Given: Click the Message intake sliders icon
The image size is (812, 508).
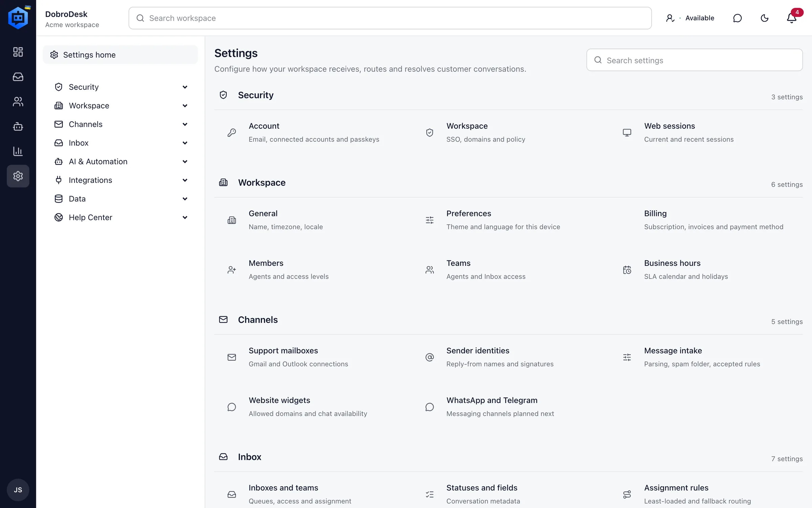Looking at the screenshot, I should [627, 357].
